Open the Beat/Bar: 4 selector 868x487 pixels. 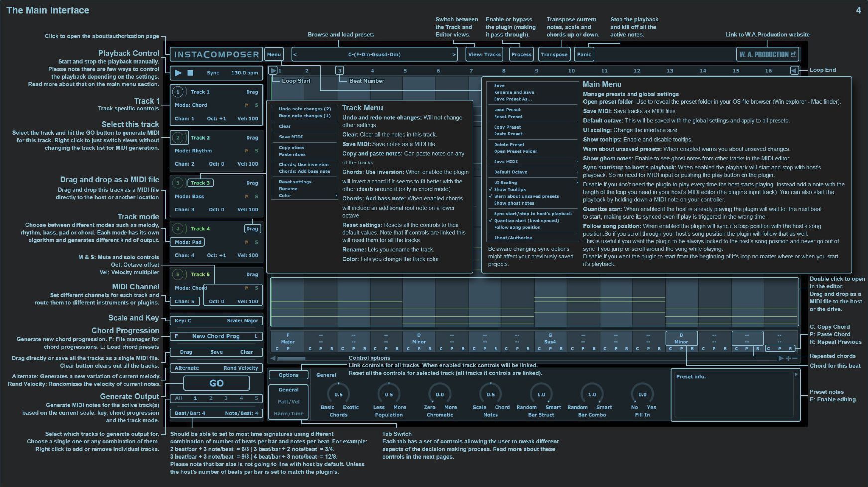190,413
